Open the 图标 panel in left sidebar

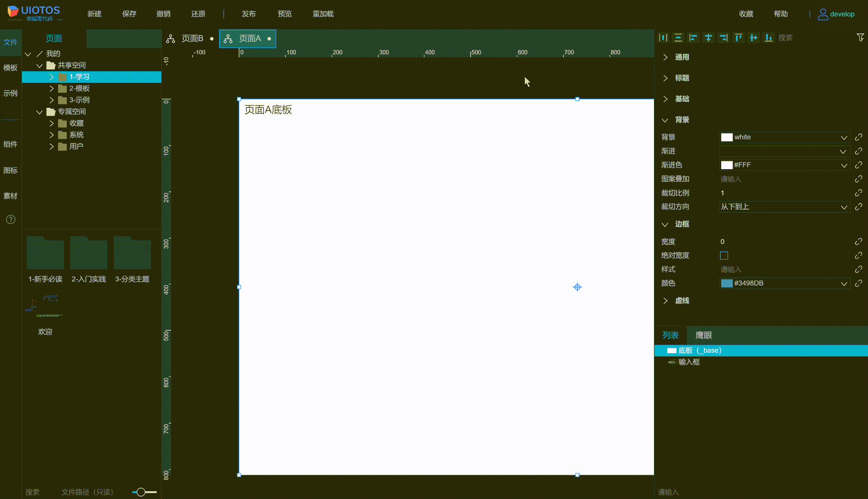tap(11, 170)
